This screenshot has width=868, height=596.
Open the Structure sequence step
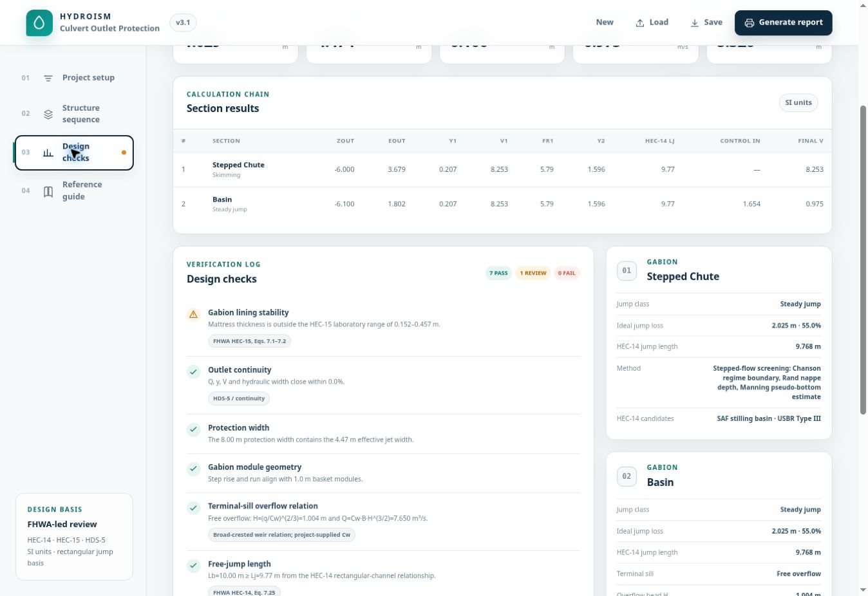(x=74, y=114)
